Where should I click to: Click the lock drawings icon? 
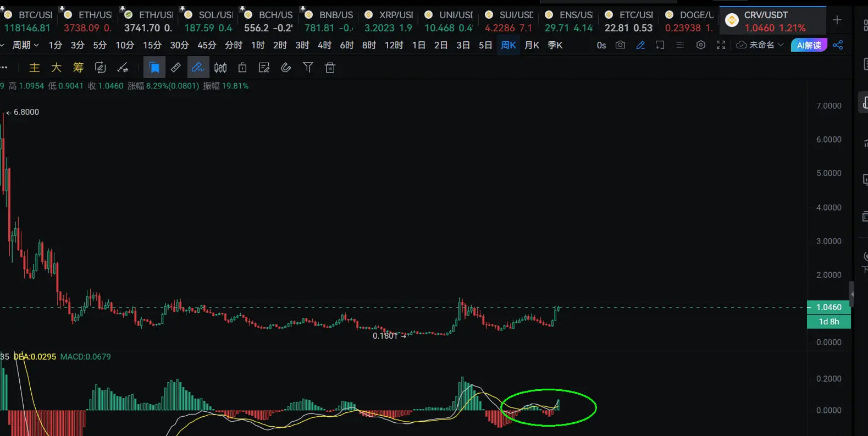pyautogui.click(x=242, y=68)
